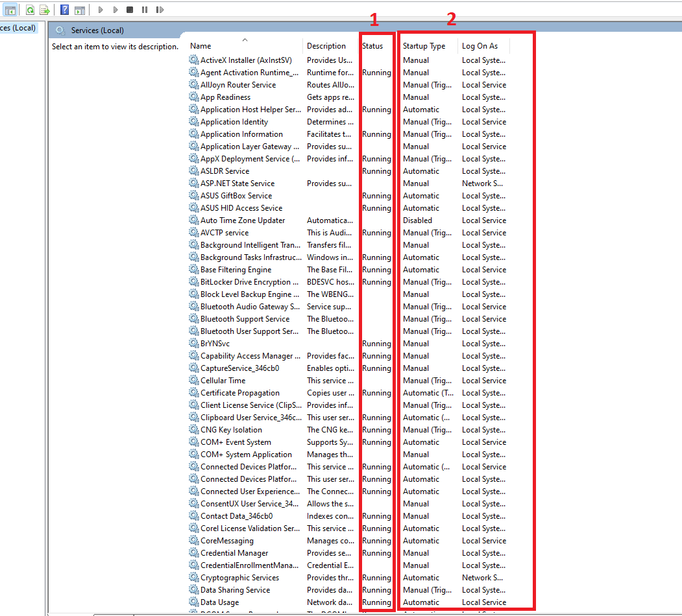Sort by the Log On As column header
The width and height of the screenshot is (682, 616).
click(x=480, y=45)
